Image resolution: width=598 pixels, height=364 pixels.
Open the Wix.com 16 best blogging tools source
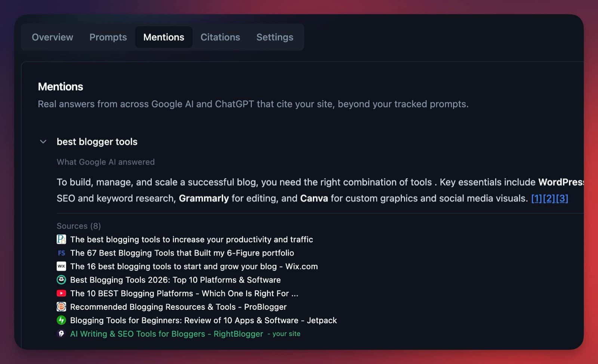tap(194, 266)
